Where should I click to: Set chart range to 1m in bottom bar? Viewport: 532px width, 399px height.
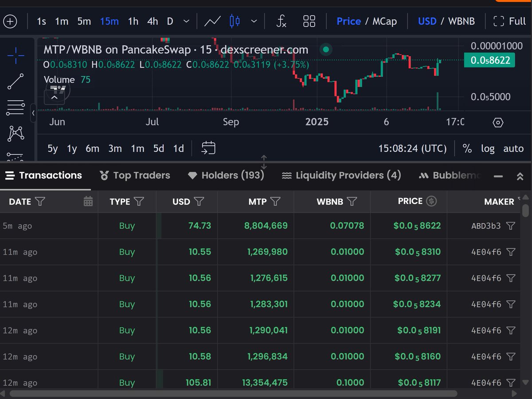(x=137, y=149)
